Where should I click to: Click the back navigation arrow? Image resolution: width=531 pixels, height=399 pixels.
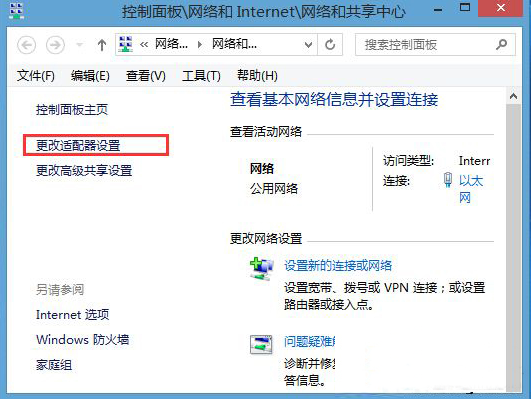coord(26,45)
